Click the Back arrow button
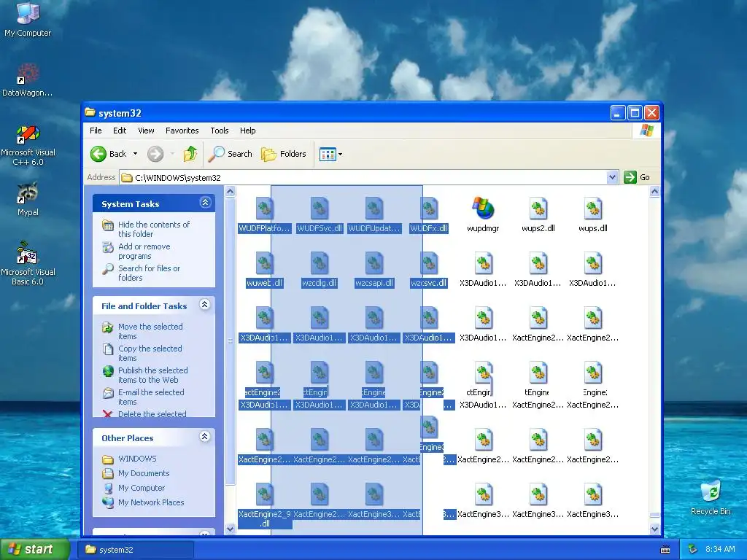The width and height of the screenshot is (747, 560). point(109,154)
